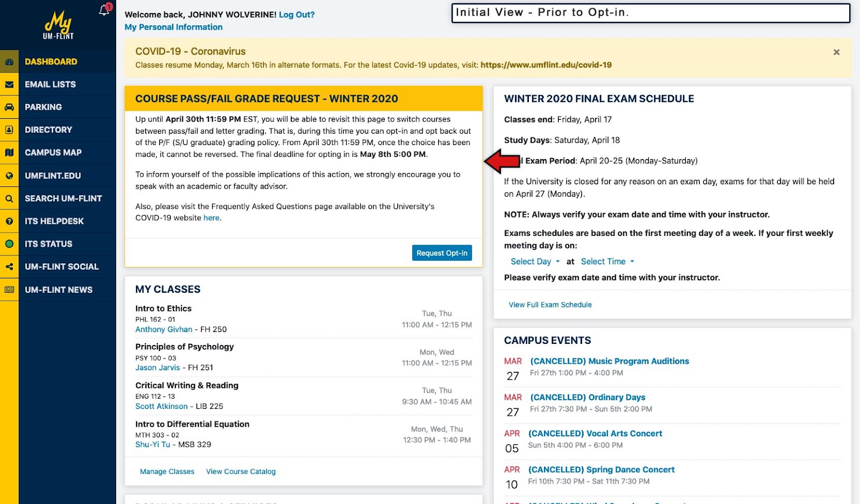Click the Email Lists envelope icon
The width and height of the screenshot is (860, 504).
(x=9, y=84)
